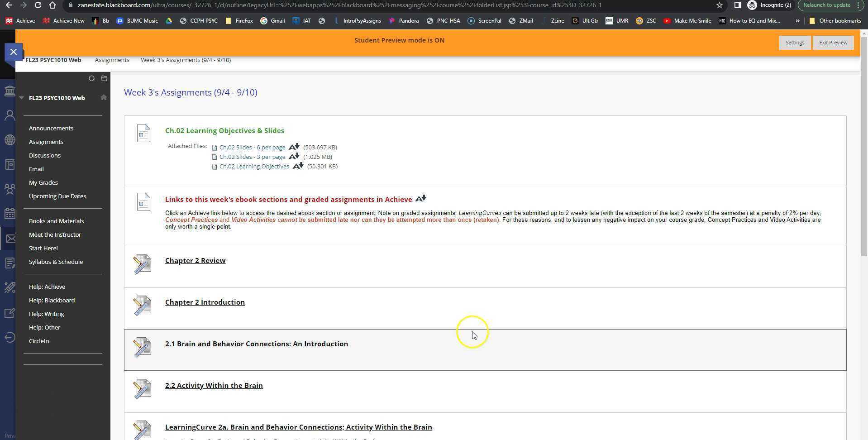Toggle the bookmark star in the address bar
Screen dimensions: 868x440
click(719, 5)
